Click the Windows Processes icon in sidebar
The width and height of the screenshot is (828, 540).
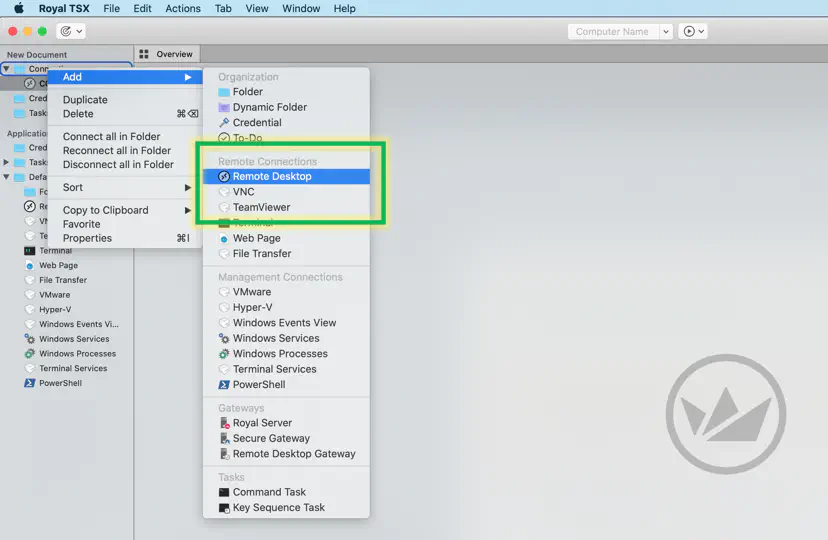click(29, 354)
